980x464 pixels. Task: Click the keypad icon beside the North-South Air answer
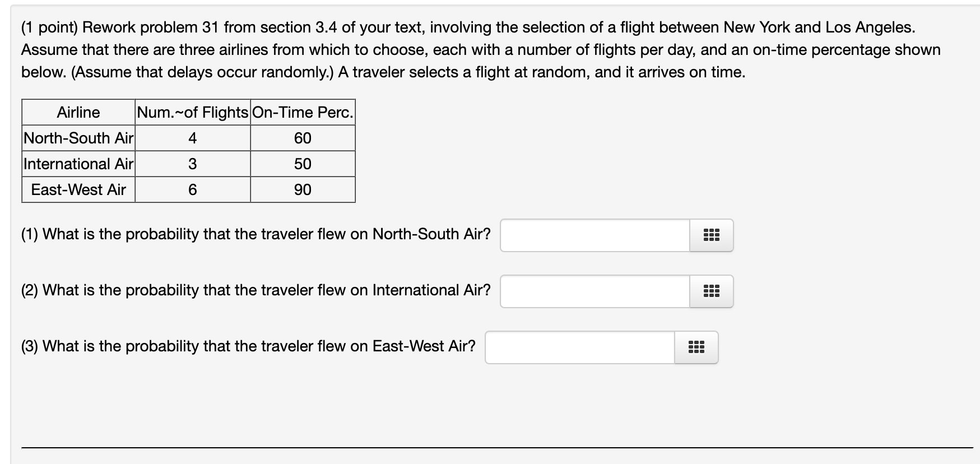[710, 235]
